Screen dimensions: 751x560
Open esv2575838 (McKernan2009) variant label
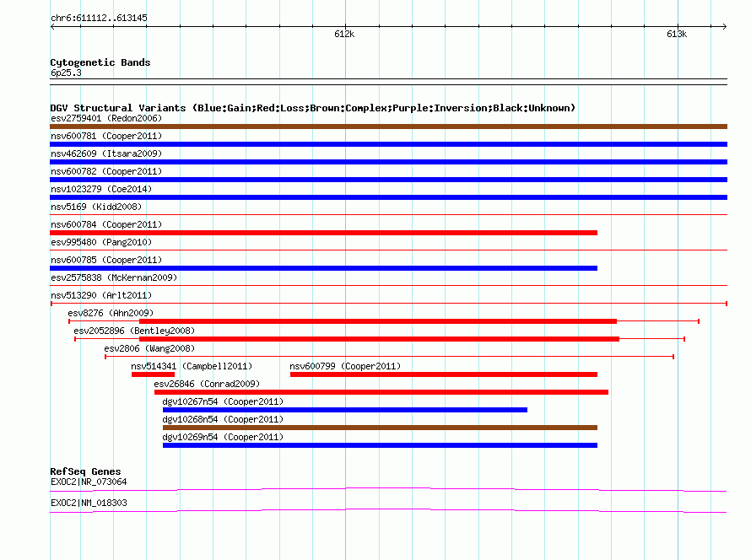point(114,277)
